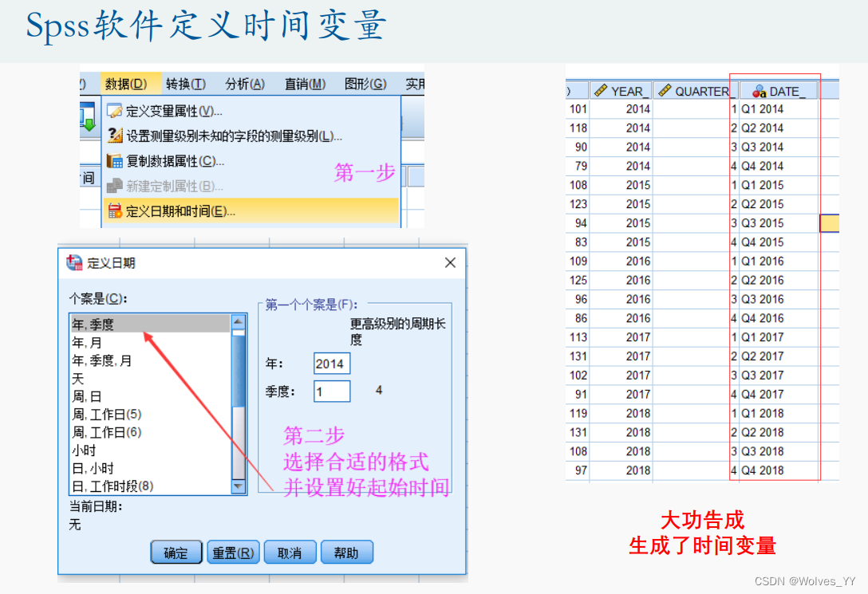Open the 分析(A) menu
The image size is (868, 594).
[245, 84]
